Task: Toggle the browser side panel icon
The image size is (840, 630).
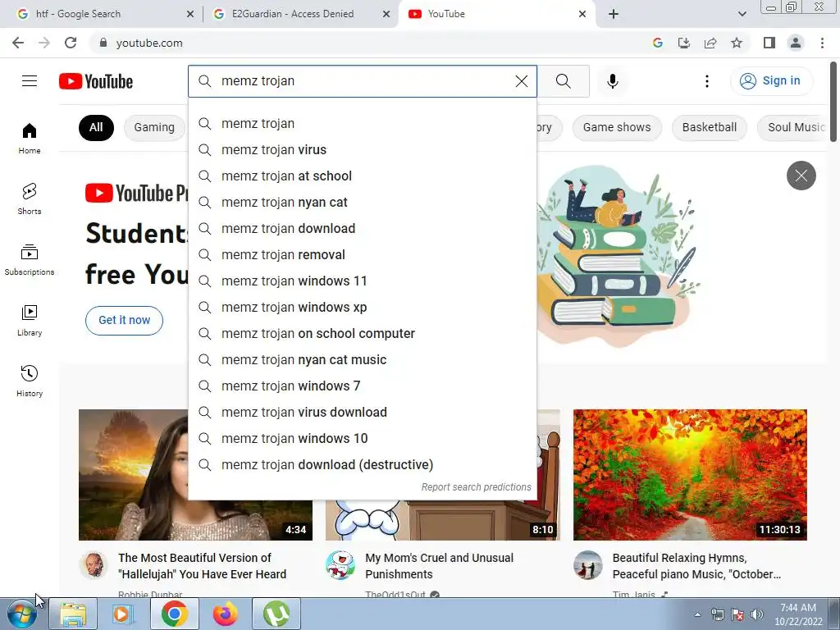Action: point(769,43)
